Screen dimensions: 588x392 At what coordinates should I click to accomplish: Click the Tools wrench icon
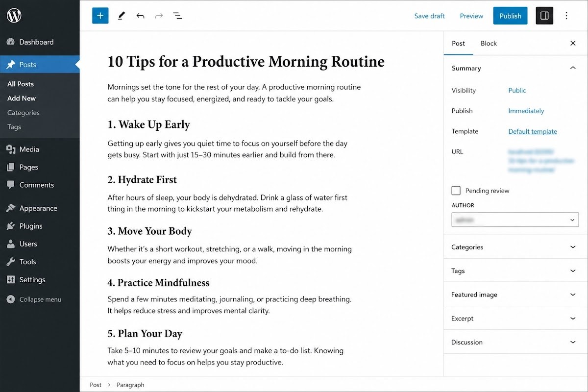click(x=11, y=262)
